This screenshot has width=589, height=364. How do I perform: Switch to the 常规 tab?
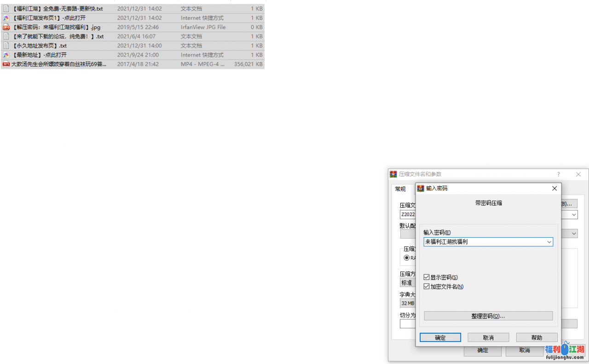[400, 189]
